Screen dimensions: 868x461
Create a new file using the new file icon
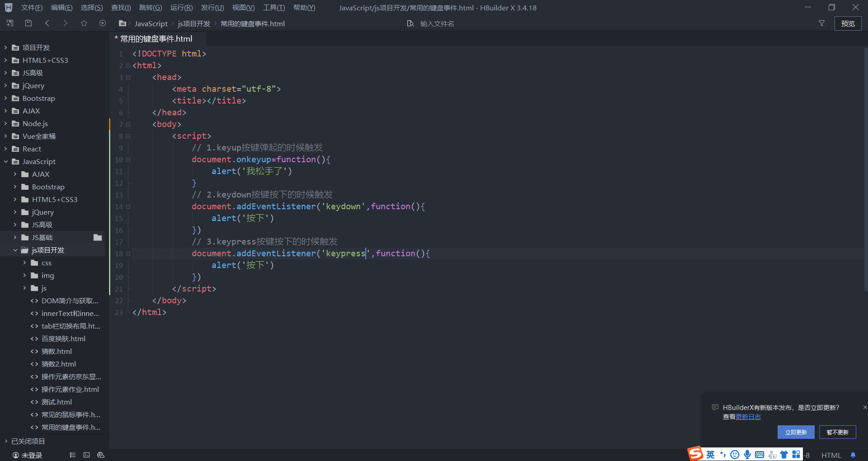pyautogui.click(x=9, y=23)
